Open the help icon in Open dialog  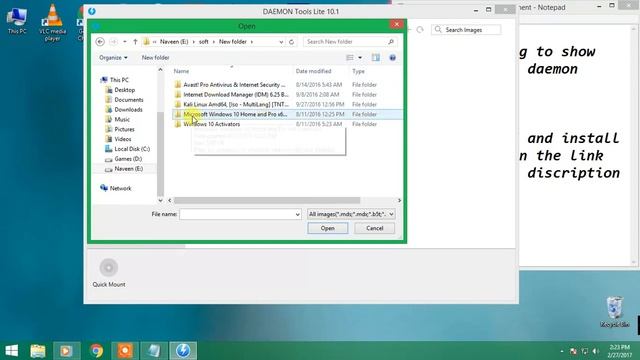pos(393,58)
